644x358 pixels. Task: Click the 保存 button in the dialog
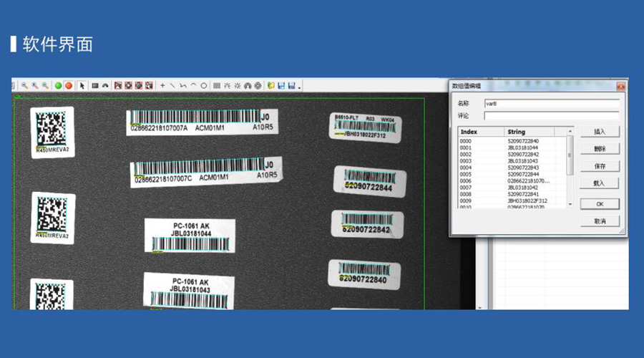point(600,166)
